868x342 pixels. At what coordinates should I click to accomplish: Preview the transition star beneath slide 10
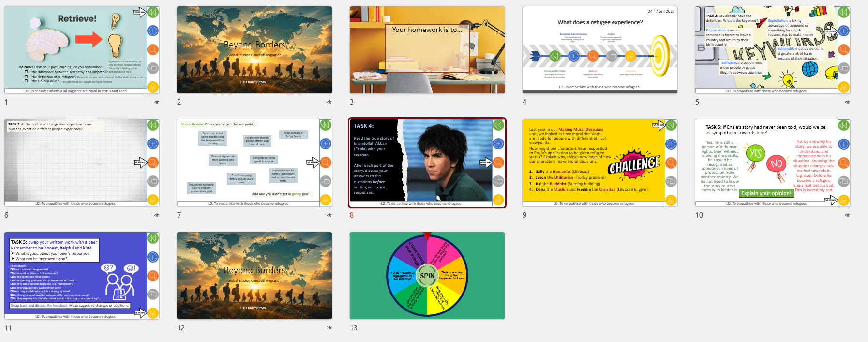click(847, 215)
